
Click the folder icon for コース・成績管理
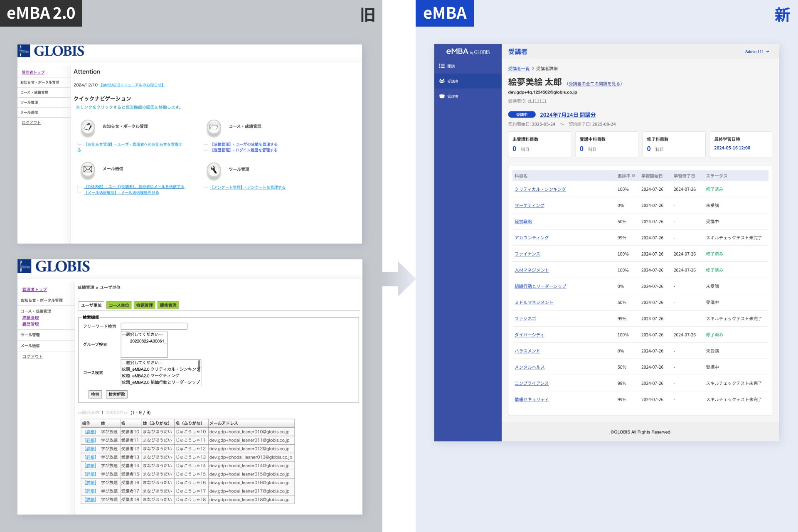pos(214,127)
